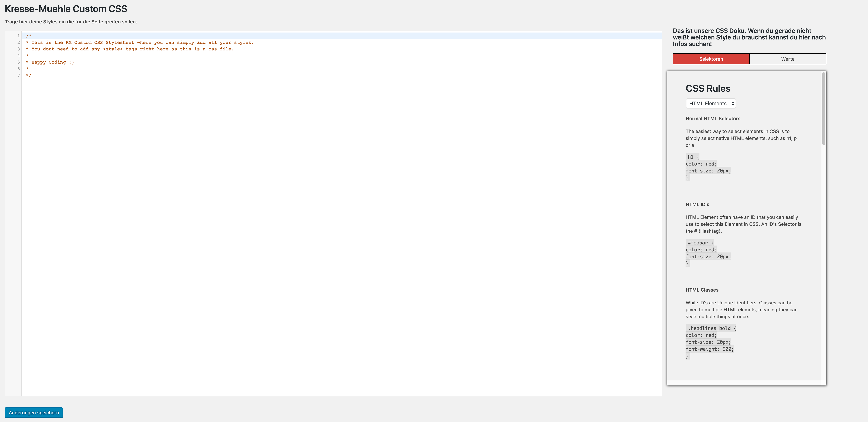Click line number 2 in the gutter
The image size is (868, 422).
pyautogui.click(x=18, y=42)
